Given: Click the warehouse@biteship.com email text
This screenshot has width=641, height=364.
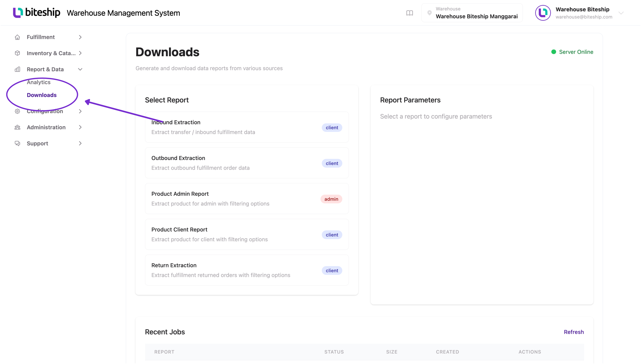Looking at the screenshot, I should tap(584, 17).
